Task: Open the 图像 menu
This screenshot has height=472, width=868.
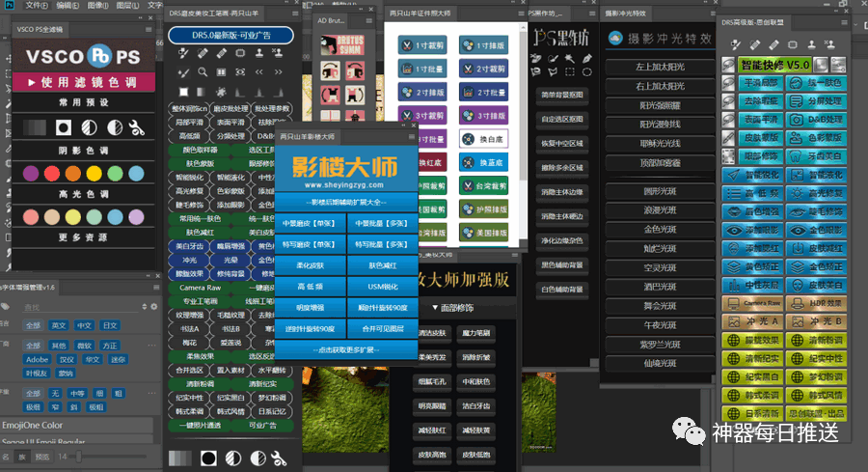Action: [x=98, y=5]
